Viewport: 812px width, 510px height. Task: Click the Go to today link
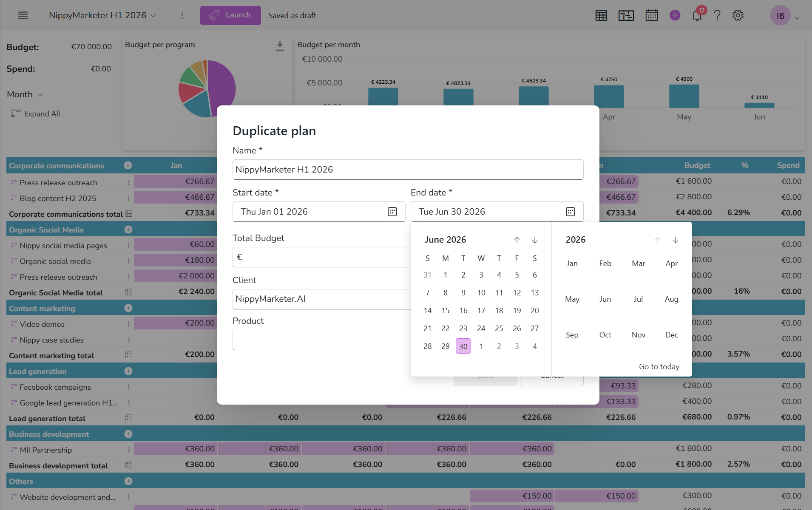pos(659,367)
